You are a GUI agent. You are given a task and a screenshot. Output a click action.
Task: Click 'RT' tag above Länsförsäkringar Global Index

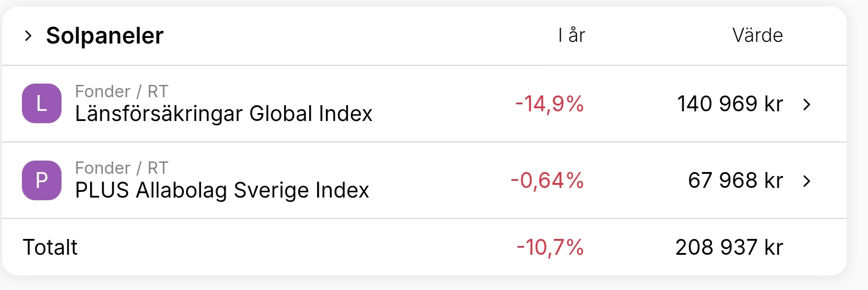tap(158, 92)
